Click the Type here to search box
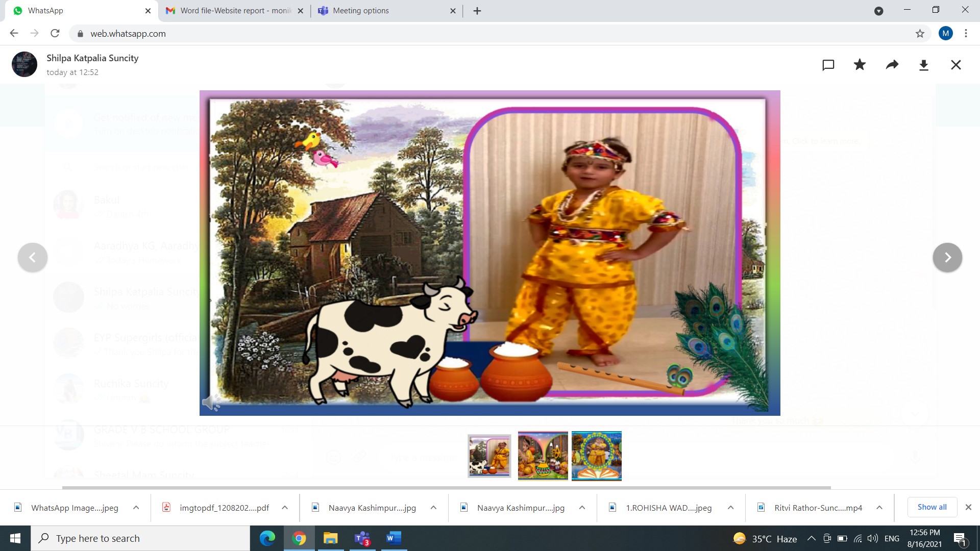The image size is (980, 551). (140, 538)
